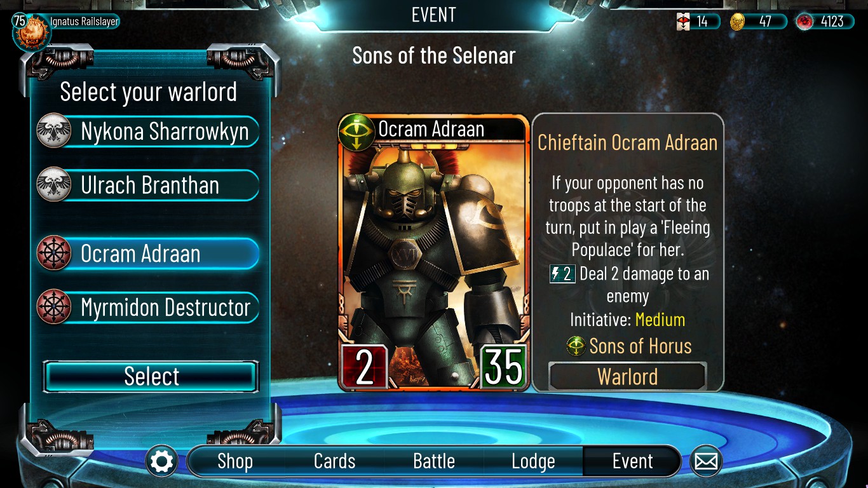
Task: Open settings with the gear icon
Action: tap(161, 461)
